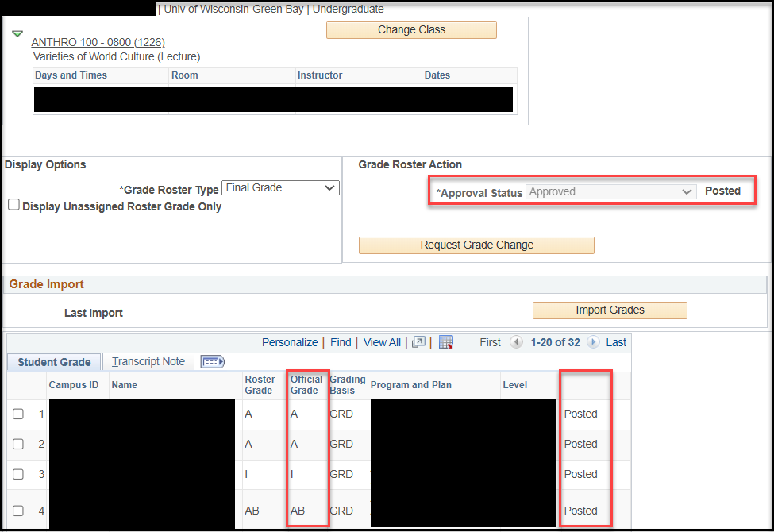Check the box for student row 3
774x532 pixels.
pyautogui.click(x=18, y=474)
